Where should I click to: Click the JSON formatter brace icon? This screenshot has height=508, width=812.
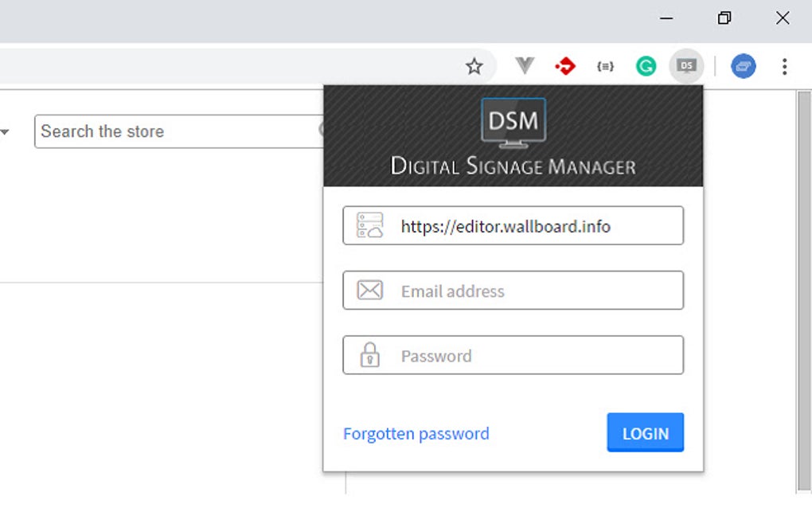point(605,66)
